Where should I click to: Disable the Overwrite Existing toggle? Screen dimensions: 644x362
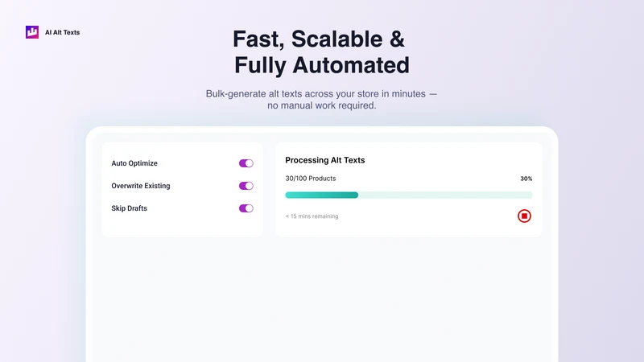[246, 186]
